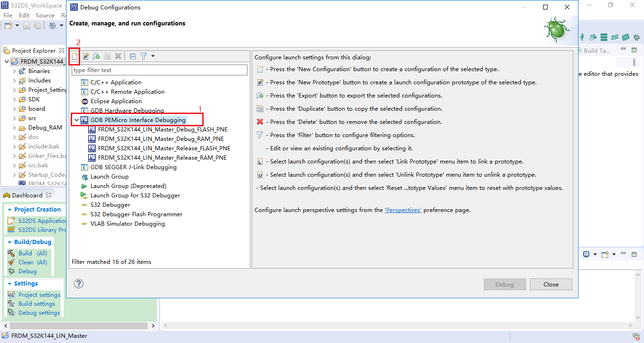Collapse the GDB PEMicro Interface Debugging group
This screenshot has height=343, width=644.
point(76,119)
